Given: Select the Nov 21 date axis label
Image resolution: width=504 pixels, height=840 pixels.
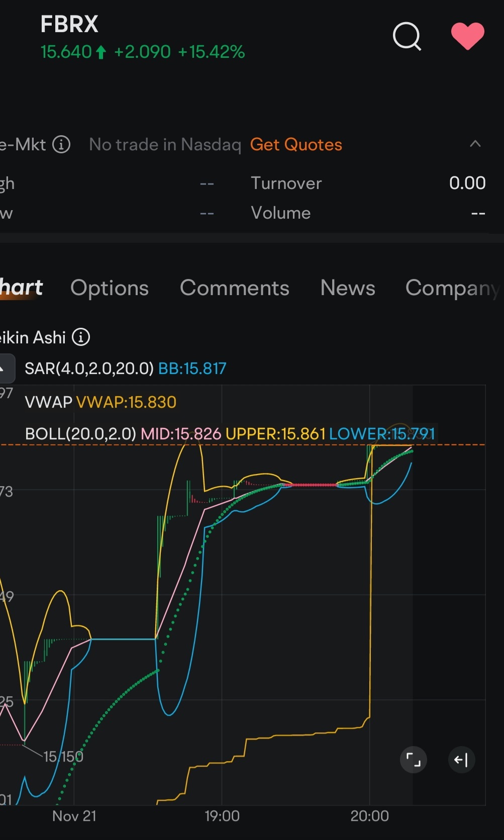Looking at the screenshot, I should [74, 816].
